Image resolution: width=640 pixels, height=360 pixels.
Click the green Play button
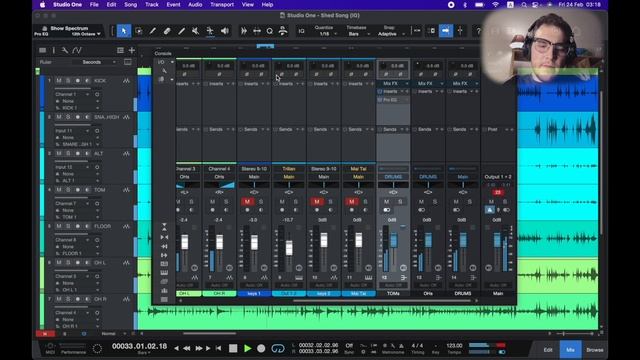click(247, 348)
